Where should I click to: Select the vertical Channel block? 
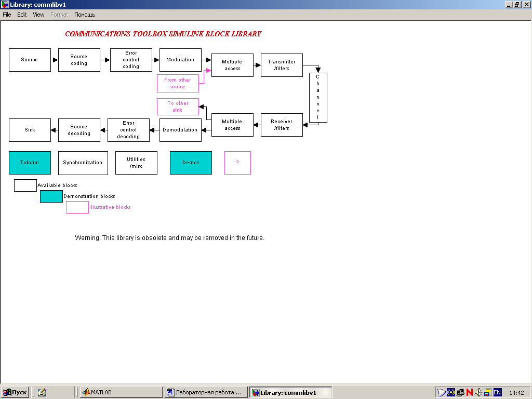point(318,97)
